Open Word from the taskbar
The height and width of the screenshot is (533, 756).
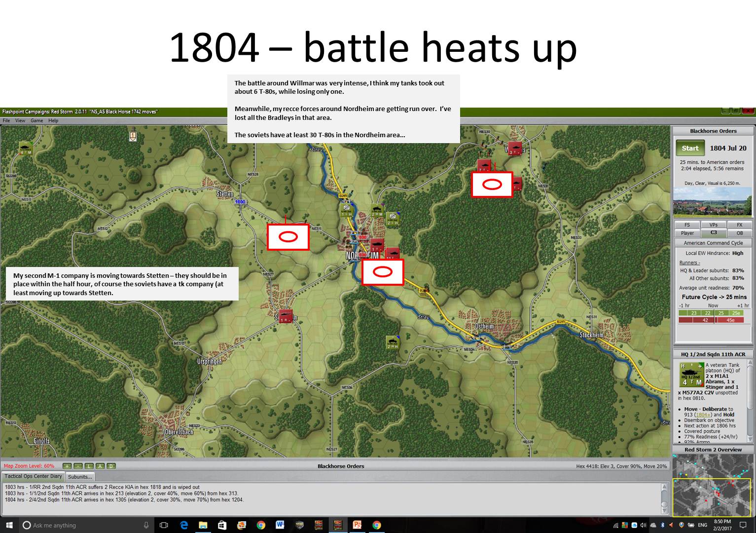click(x=280, y=525)
